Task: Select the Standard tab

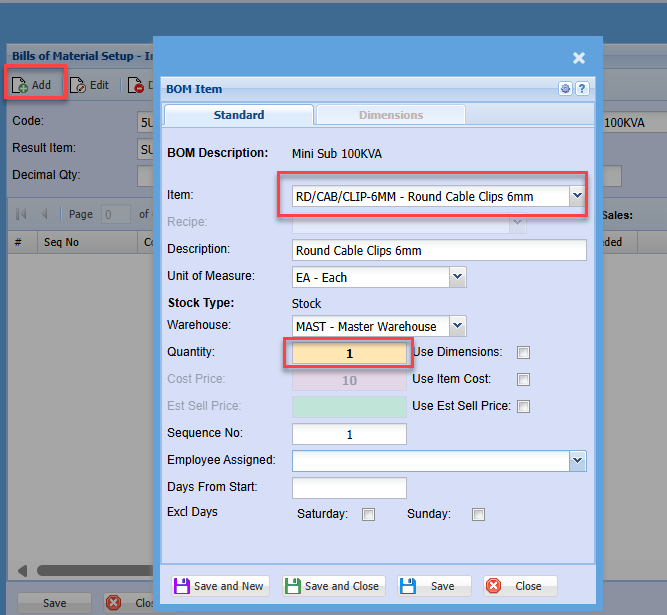Action: tap(238, 115)
